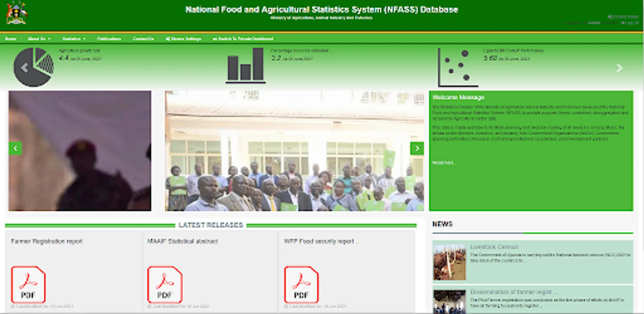Click the Log off link
The image size is (644, 314).
point(630,23)
